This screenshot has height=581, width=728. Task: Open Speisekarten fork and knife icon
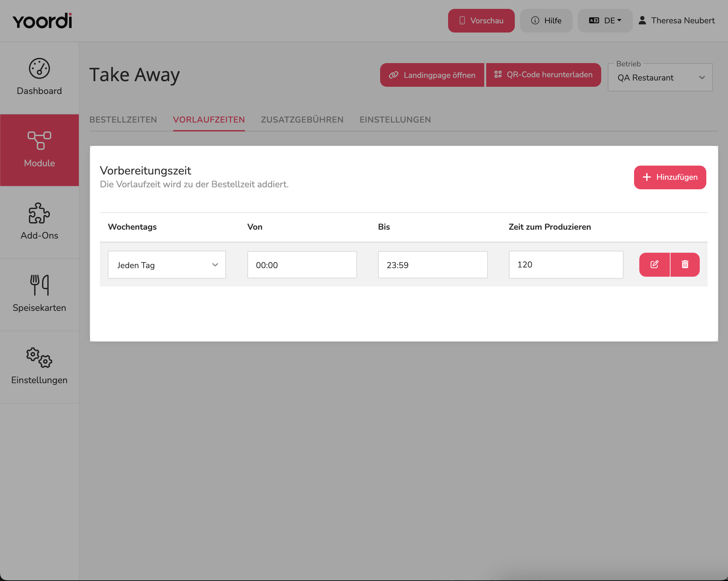(x=39, y=285)
